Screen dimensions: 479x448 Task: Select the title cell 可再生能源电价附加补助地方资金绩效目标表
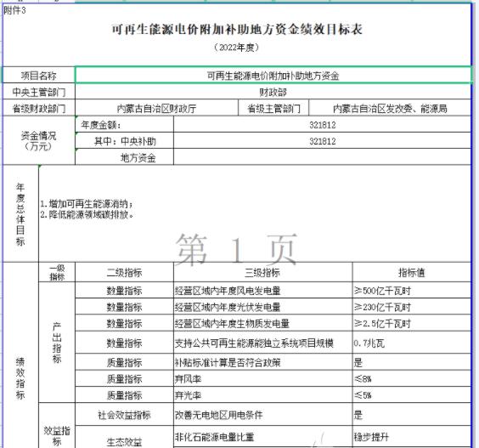[x=237, y=30]
